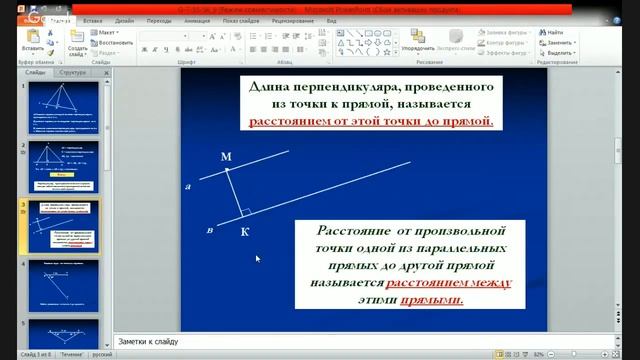Select the right block arrow shape
Image resolution: width=640 pixels, height=360 pixels.
point(369,42)
